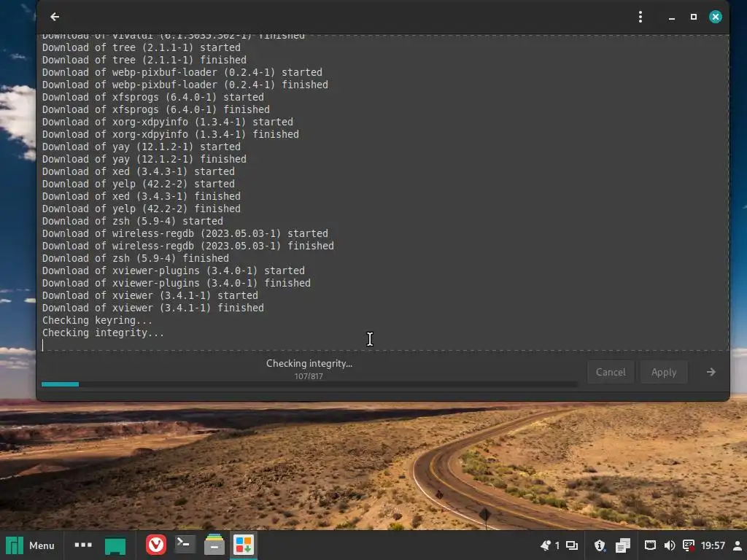Click the Cancel button
Viewport: 747px width, 560px height.
point(611,372)
